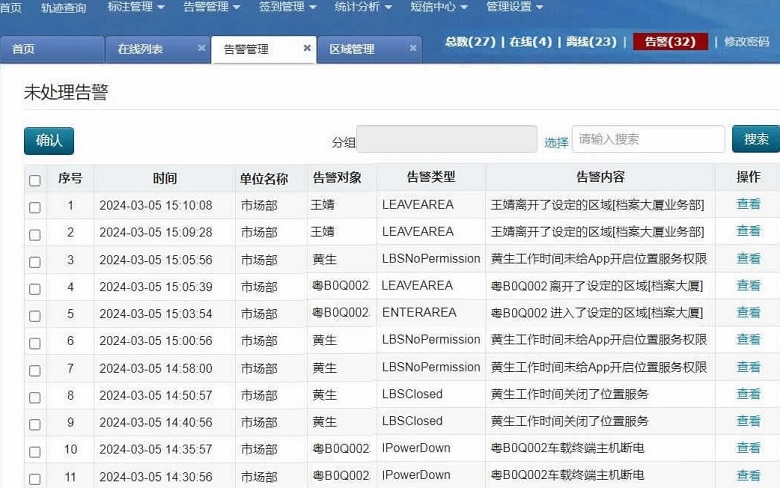
Task: Click the 搜索 button
Action: coord(756,139)
